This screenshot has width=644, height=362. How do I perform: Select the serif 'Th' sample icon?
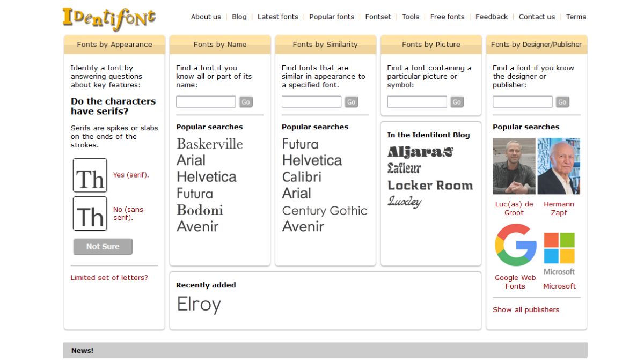[x=90, y=175]
